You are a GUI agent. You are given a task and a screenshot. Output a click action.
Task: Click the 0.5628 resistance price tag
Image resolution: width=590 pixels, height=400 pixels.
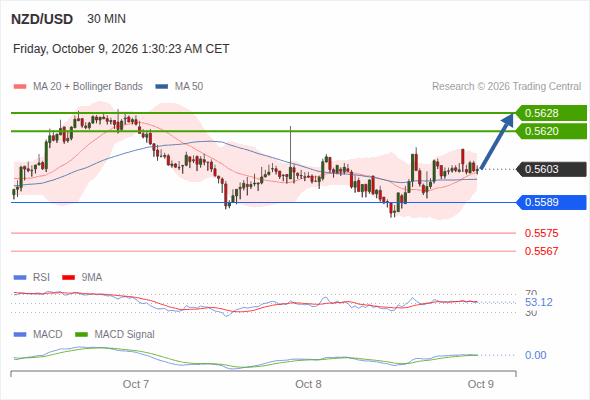(x=551, y=113)
